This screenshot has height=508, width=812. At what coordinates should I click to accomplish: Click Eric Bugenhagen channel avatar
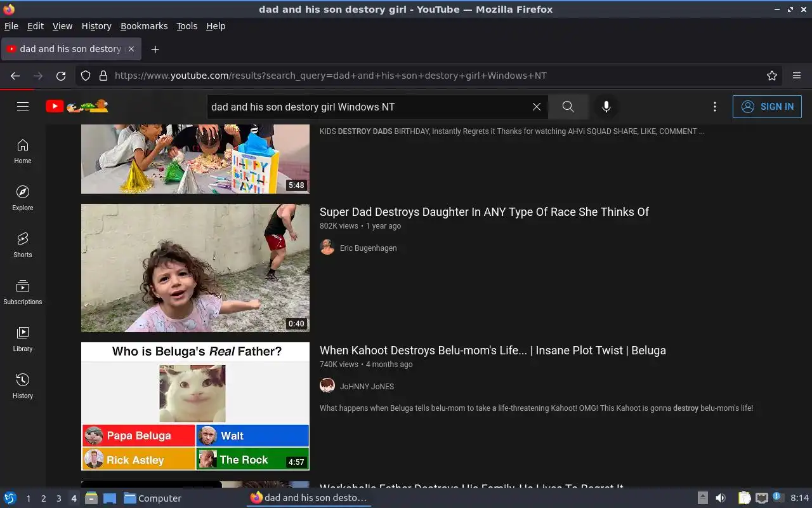click(327, 248)
